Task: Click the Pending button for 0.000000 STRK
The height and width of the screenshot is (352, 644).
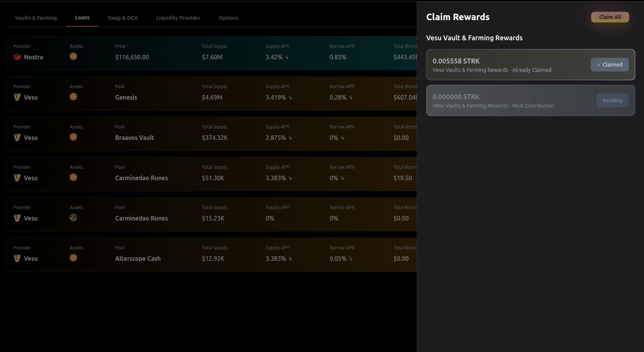Action: 612,100
